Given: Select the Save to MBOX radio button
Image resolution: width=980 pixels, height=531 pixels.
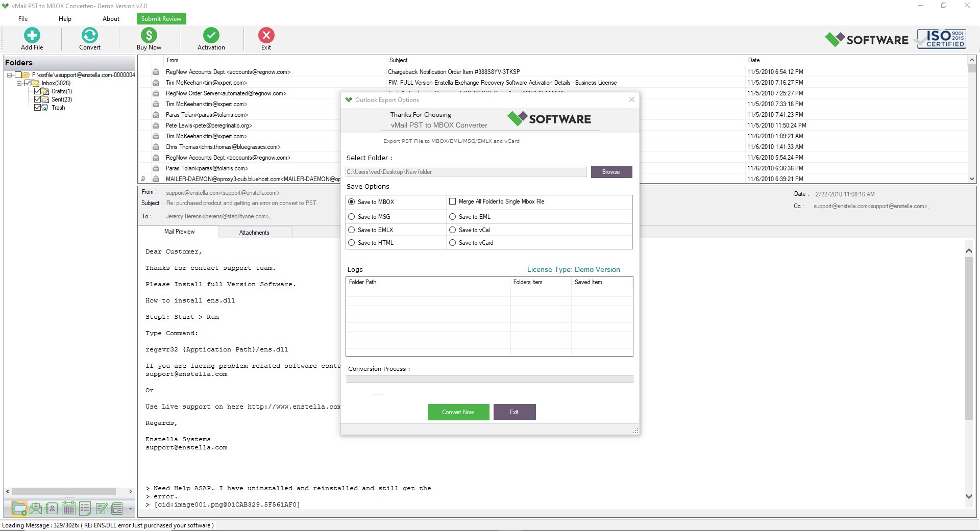Looking at the screenshot, I should 351,202.
